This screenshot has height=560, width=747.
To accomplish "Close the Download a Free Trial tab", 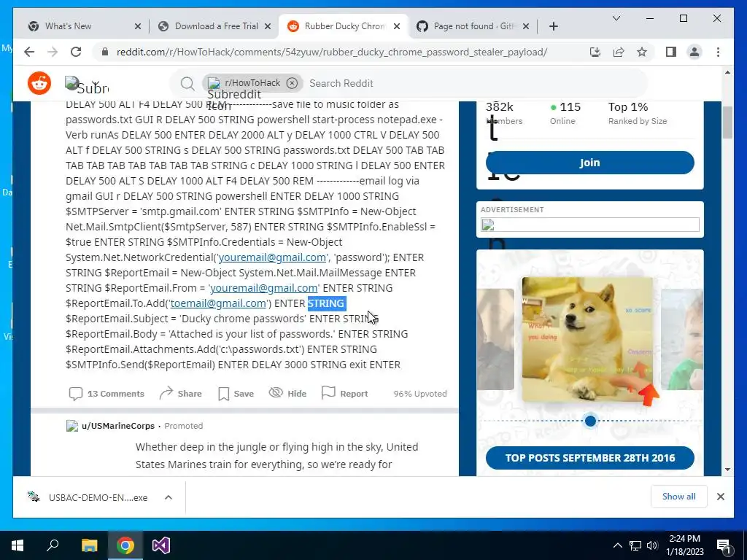I will click(268, 27).
